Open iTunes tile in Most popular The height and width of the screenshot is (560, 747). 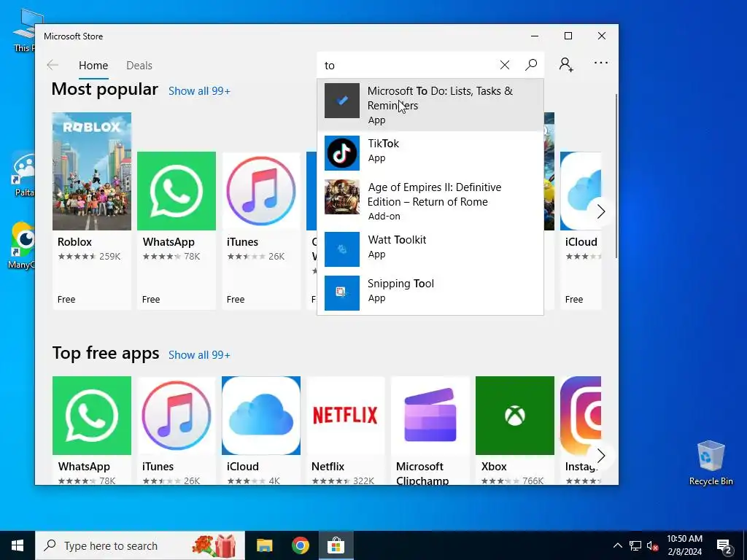(261, 230)
